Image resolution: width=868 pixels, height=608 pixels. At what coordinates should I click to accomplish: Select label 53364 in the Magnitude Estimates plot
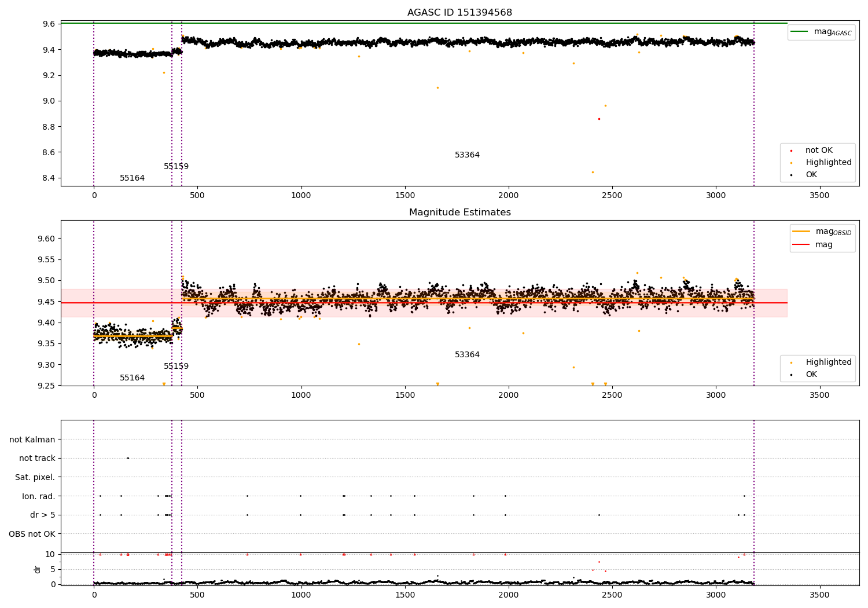(467, 355)
